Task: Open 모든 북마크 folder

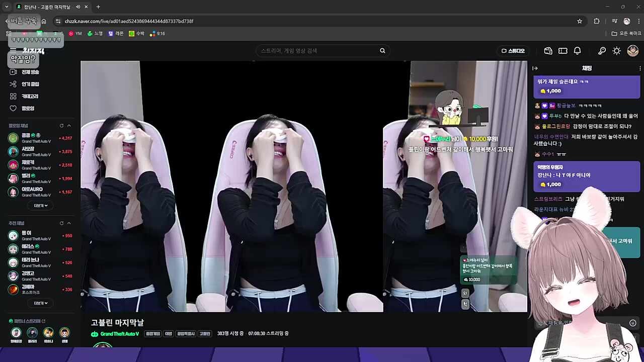Action: click(626, 34)
